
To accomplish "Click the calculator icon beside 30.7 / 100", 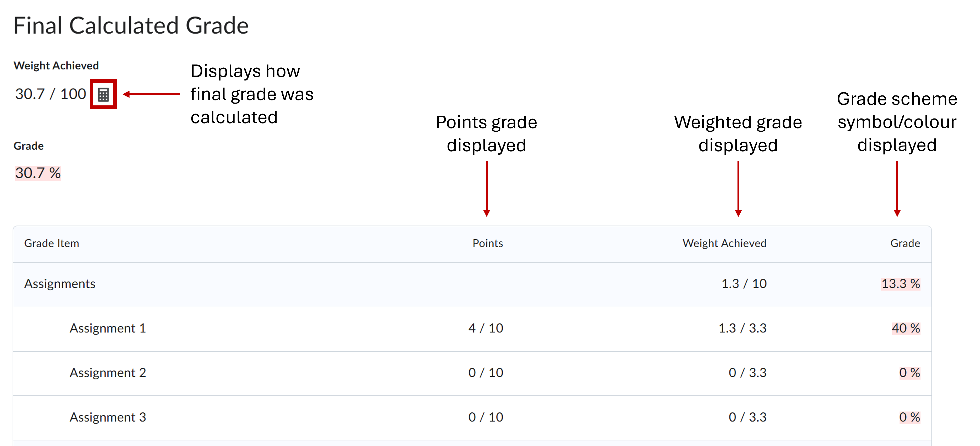I will click(103, 94).
